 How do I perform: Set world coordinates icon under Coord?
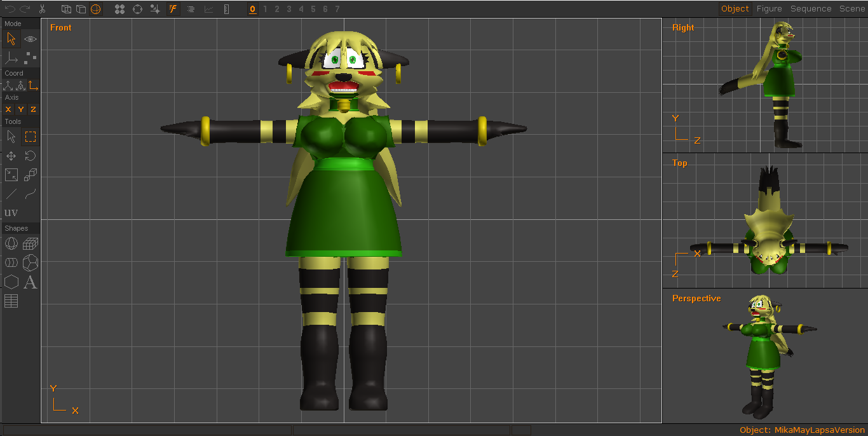[x=8, y=85]
